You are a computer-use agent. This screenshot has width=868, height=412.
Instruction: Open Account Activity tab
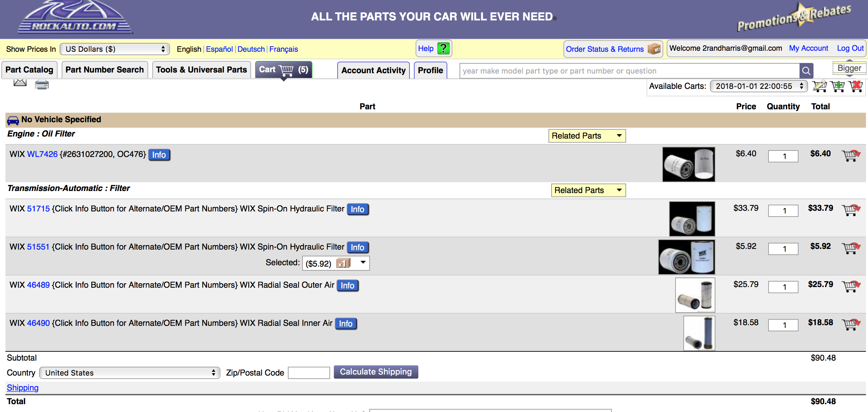click(x=373, y=70)
